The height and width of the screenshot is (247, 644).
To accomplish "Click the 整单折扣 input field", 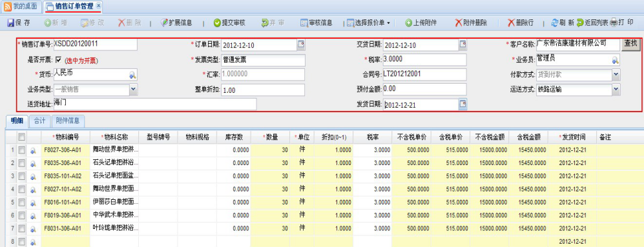I will click(x=264, y=90).
